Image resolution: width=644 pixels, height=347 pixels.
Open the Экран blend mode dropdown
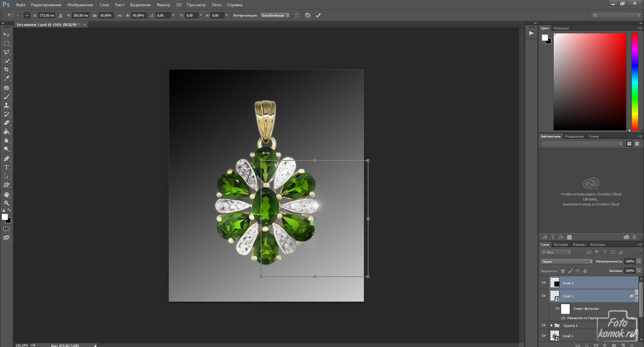566,261
